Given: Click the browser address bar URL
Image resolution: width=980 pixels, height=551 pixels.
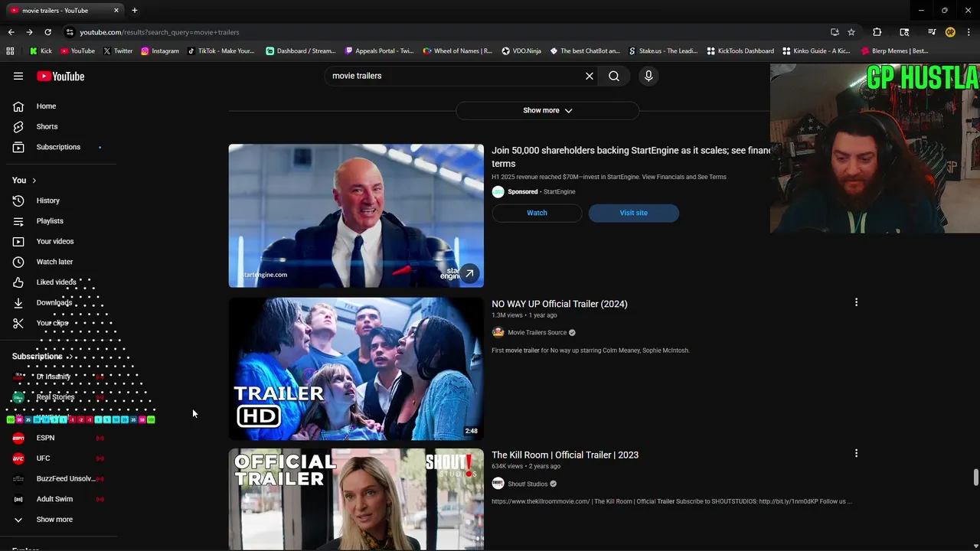Looking at the screenshot, I should (x=159, y=32).
